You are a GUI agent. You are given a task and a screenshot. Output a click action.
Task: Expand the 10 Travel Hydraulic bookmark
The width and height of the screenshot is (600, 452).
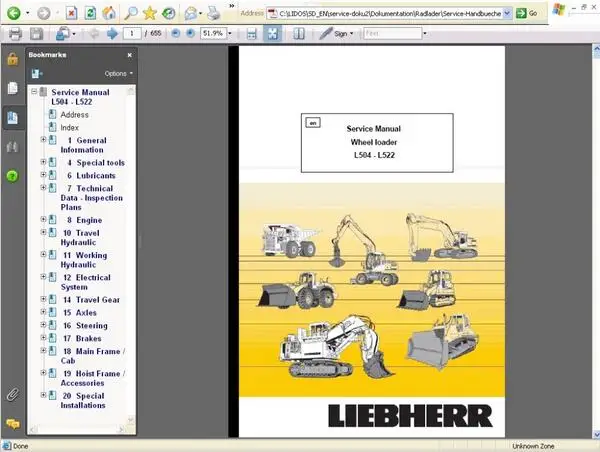(x=43, y=232)
